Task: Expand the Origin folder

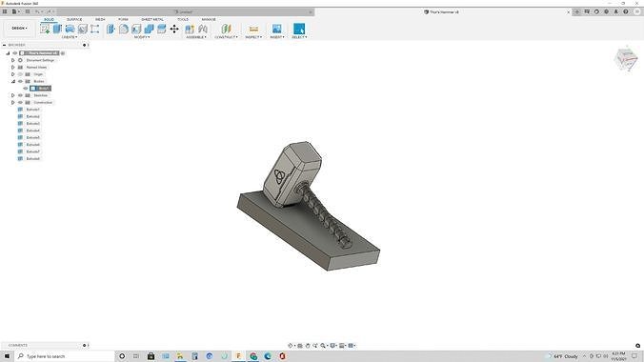Action: tap(12, 74)
